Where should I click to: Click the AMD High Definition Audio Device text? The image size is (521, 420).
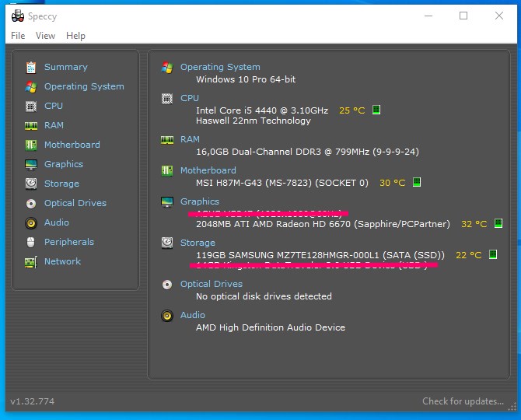click(271, 328)
